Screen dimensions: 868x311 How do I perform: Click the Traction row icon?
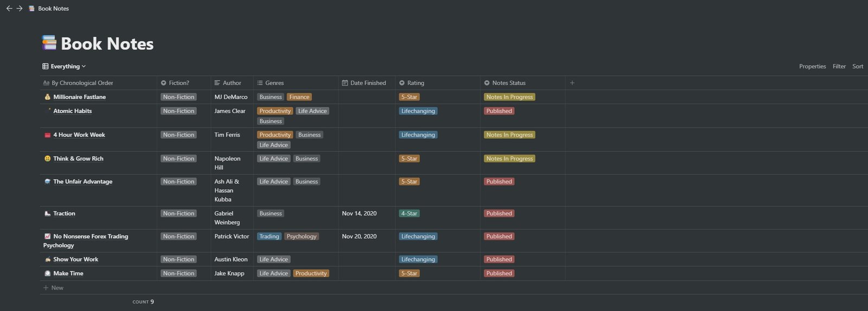[x=47, y=214]
